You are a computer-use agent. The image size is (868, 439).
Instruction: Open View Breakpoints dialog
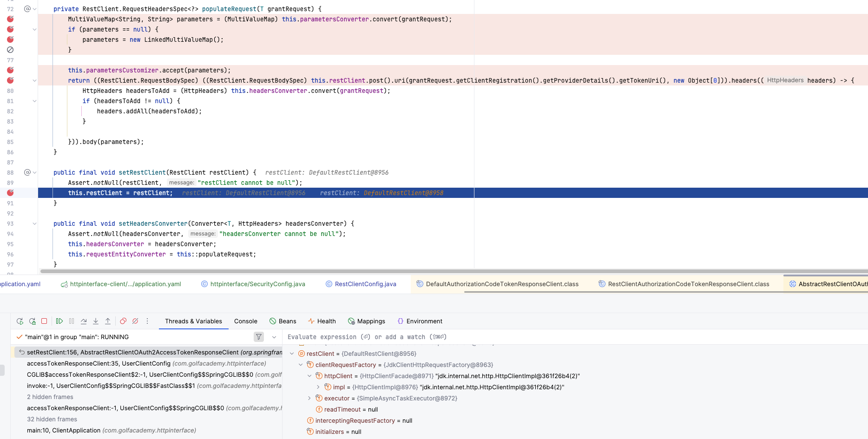[x=123, y=321]
